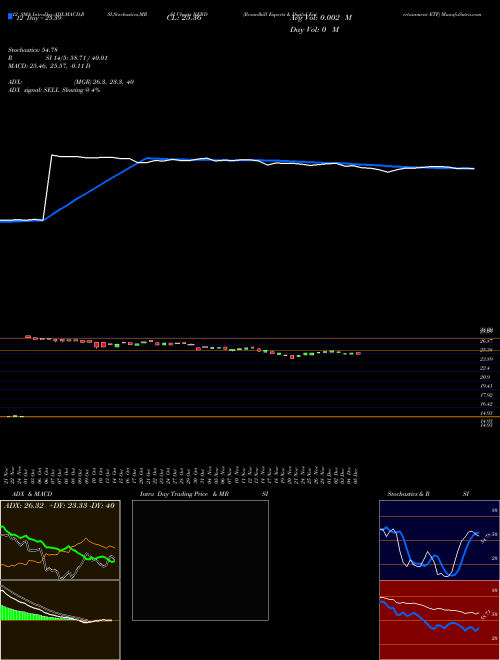This screenshot has height=660, width=500.
Task: Click the 26.37 price axis label
Action: pos(487,341)
